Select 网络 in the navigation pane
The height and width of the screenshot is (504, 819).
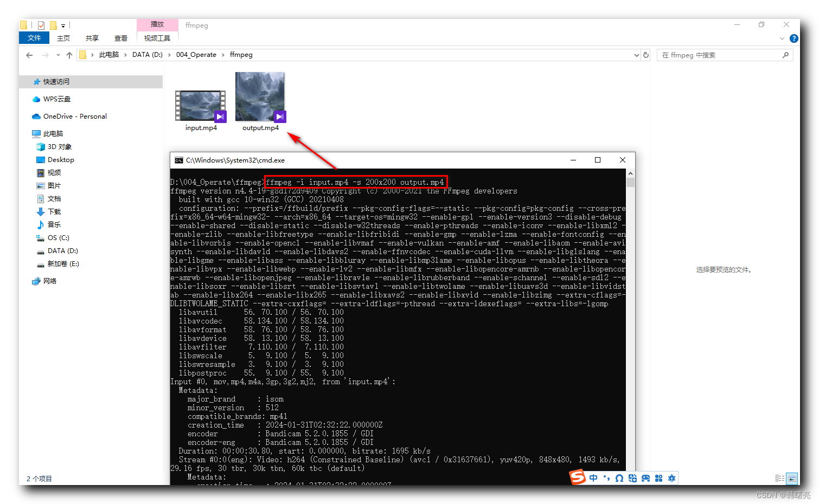[x=50, y=281]
